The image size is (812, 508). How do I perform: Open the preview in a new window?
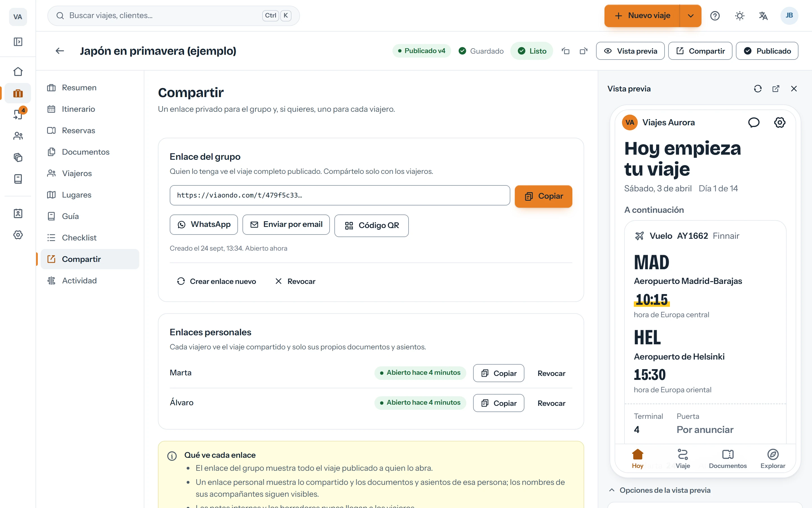(776, 89)
